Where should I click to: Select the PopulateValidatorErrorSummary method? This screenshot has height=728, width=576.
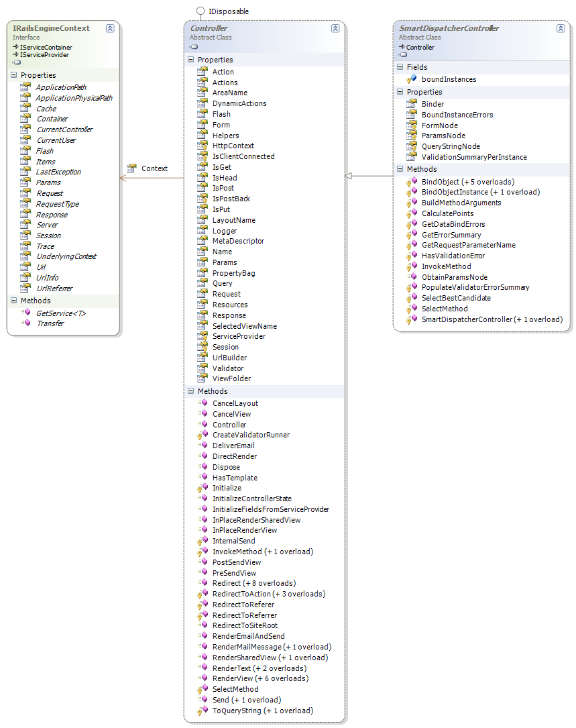475,287
